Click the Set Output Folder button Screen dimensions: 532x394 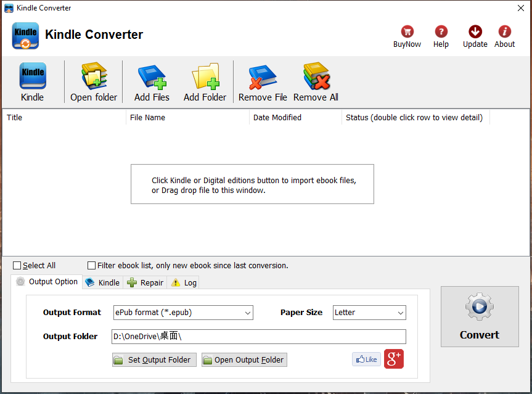tap(154, 359)
